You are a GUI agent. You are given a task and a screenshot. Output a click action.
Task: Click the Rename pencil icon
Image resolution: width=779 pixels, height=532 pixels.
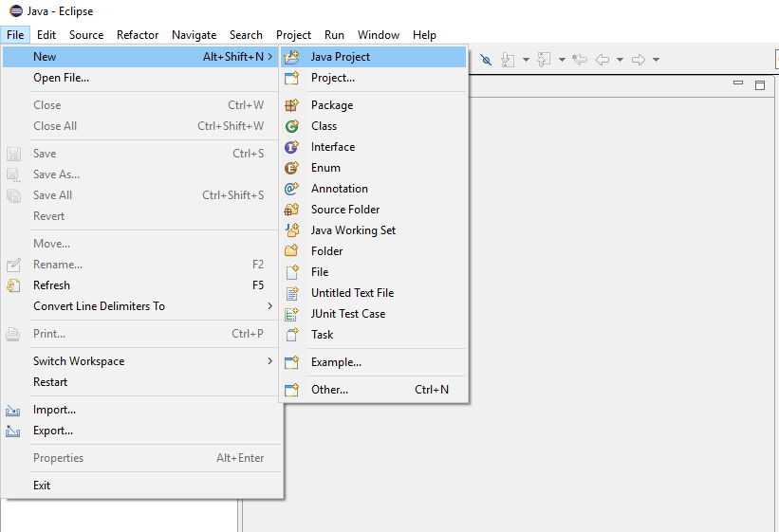click(13, 265)
